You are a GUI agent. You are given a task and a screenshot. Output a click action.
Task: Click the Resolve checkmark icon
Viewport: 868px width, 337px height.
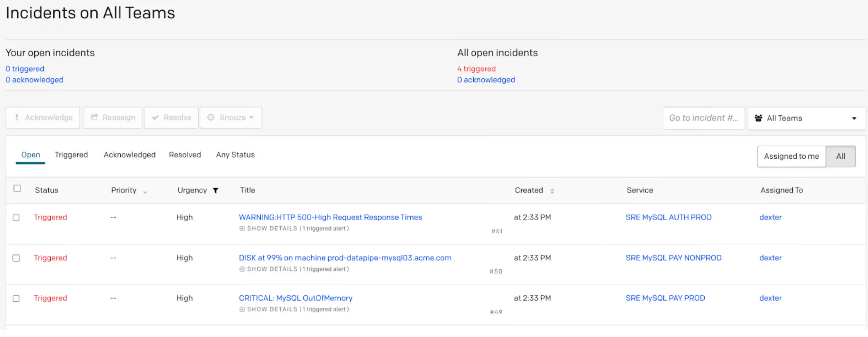click(x=155, y=117)
